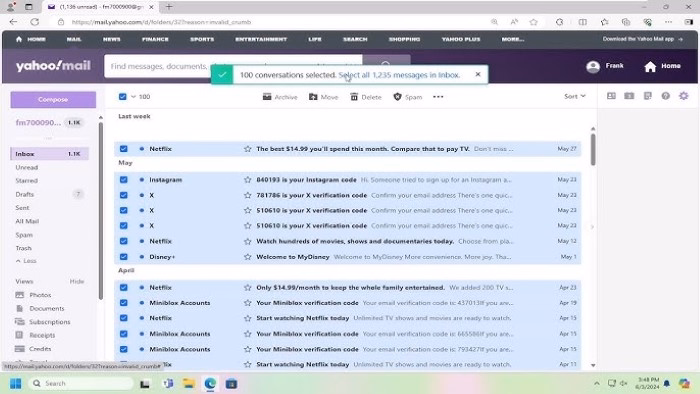This screenshot has height=394, width=700.
Task: Open the Sort dropdown
Action: click(575, 96)
